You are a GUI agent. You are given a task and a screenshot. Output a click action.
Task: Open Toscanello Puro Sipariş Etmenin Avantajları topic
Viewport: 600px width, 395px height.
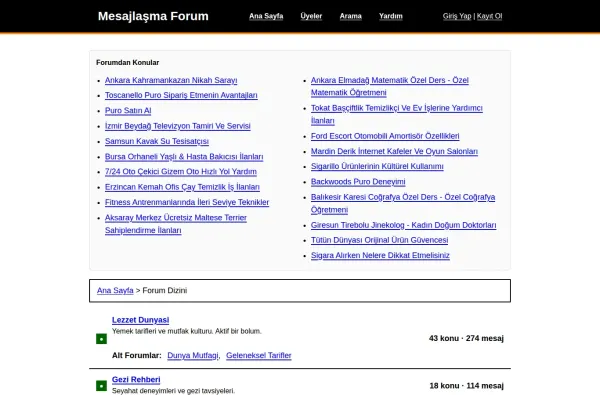[181, 95]
